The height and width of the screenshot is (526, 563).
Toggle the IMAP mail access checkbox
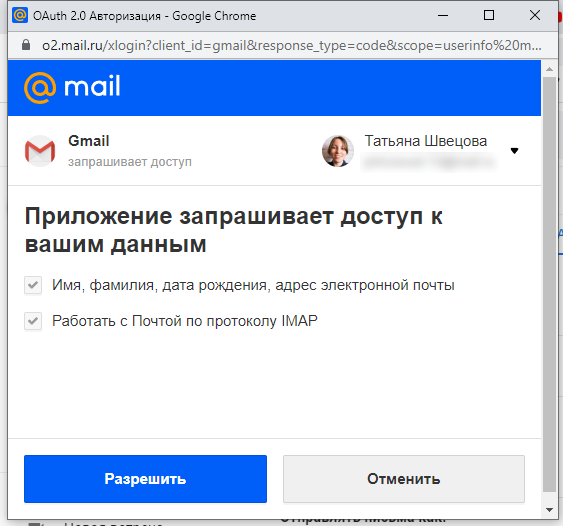(33, 321)
